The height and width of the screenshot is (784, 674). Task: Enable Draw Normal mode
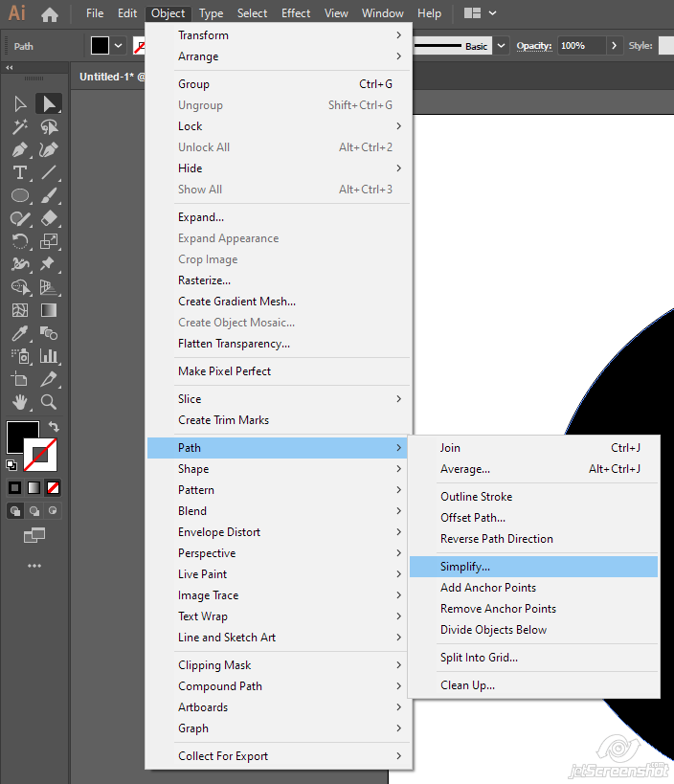point(15,511)
